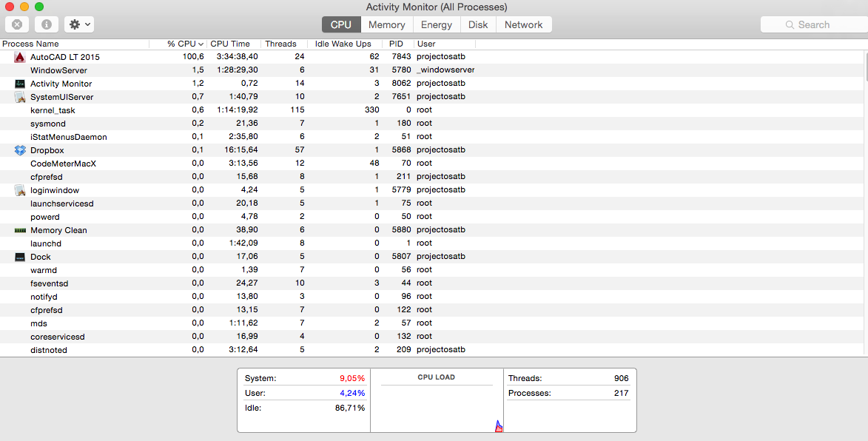Select the WindowServer process row
868x441 pixels.
pos(432,70)
